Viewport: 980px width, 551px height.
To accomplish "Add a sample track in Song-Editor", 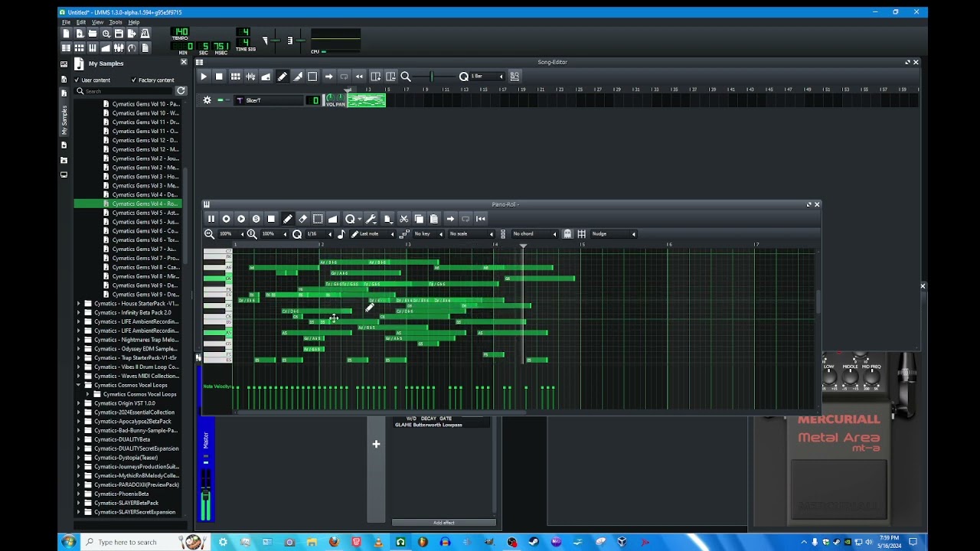I will (x=250, y=77).
